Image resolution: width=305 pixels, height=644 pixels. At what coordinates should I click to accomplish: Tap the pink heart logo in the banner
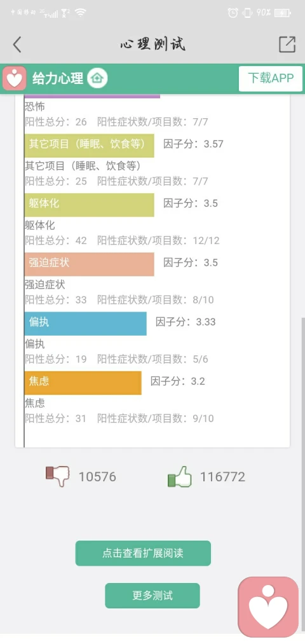pos(15,78)
